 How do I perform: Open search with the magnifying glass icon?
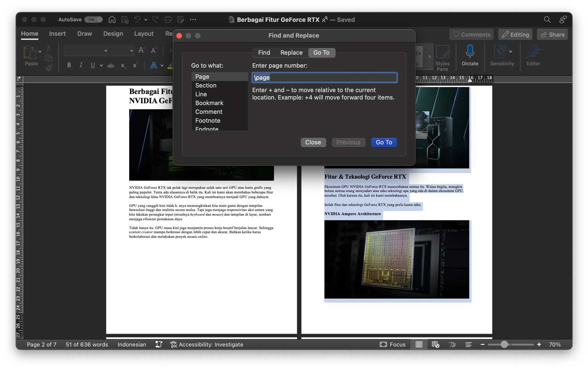547,20
